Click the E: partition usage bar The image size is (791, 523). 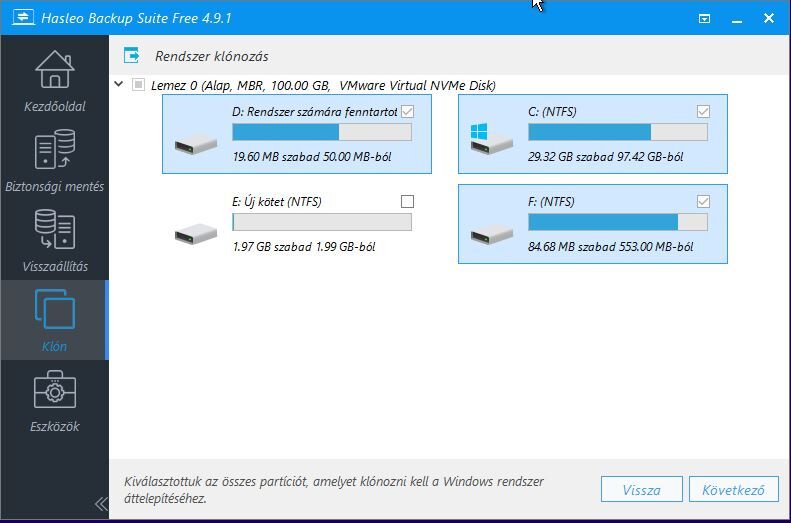pyautogui.click(x=322, y=222)
